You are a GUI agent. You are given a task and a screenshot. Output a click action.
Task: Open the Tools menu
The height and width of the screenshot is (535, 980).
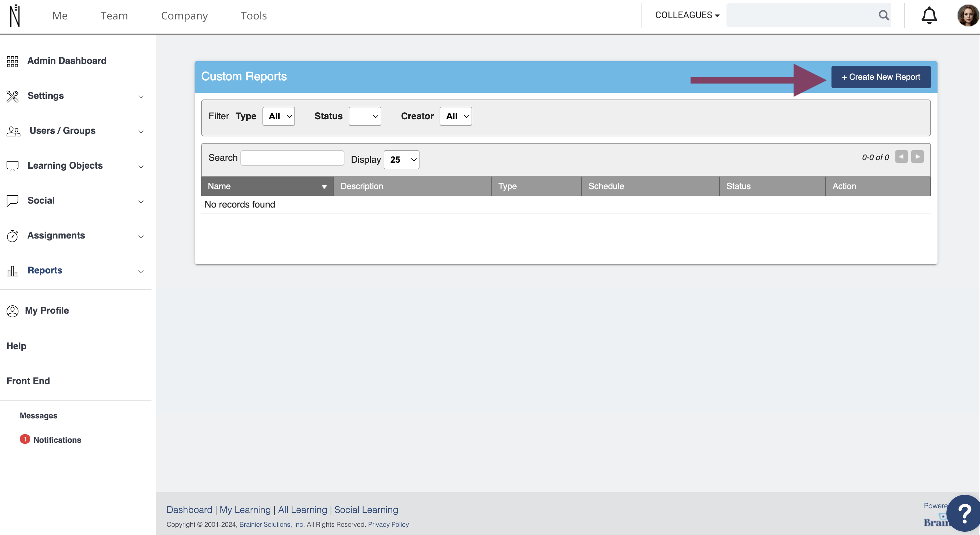(254, 15)
